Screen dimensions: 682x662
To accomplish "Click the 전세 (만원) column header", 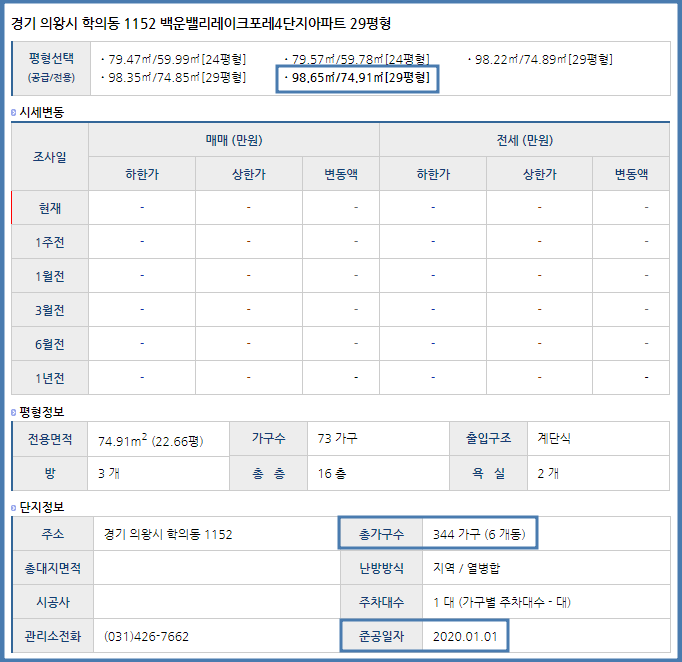I will coord(525,140).
